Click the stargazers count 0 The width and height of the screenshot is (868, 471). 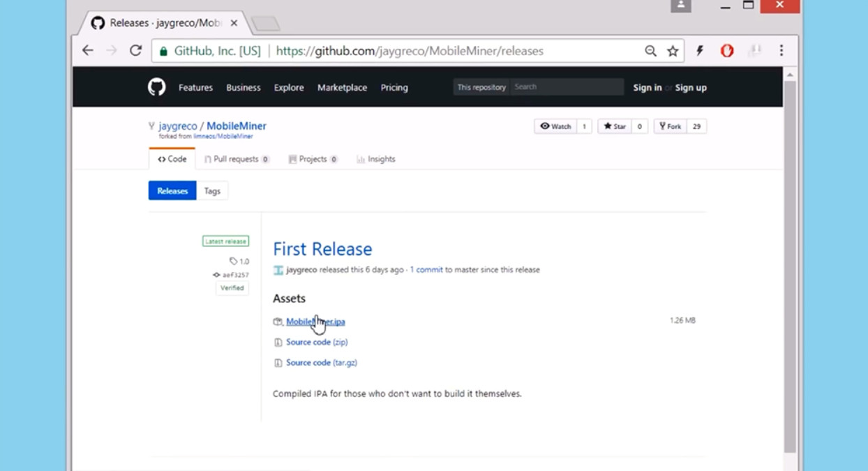click(x=640, y=126)
